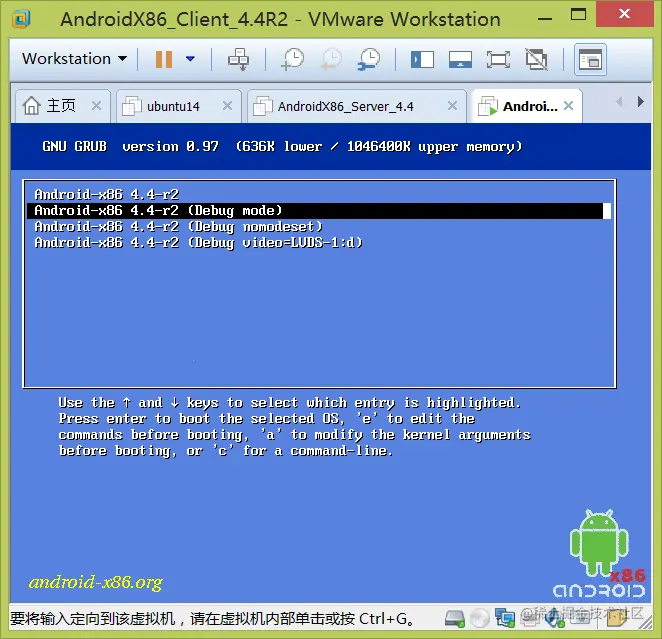This screenshot has height=639, width=662.
Task: Show or hide the thumbnail bar
Action: pyautogui.click(x=460, y=59)
